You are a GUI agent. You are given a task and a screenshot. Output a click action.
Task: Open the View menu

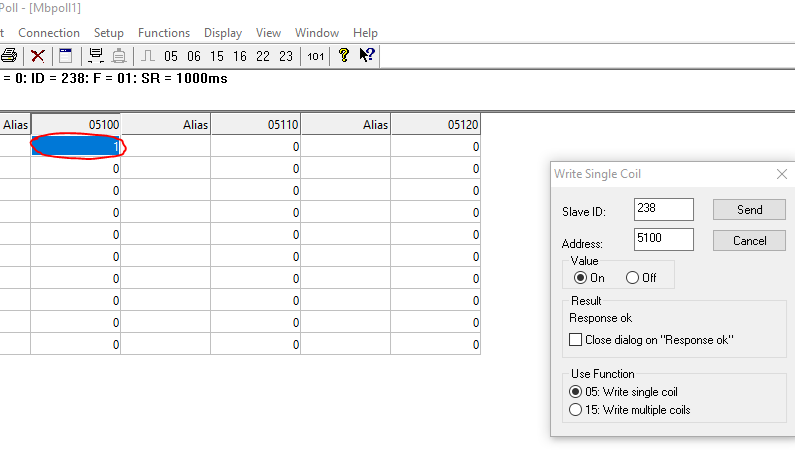(268, 33)
